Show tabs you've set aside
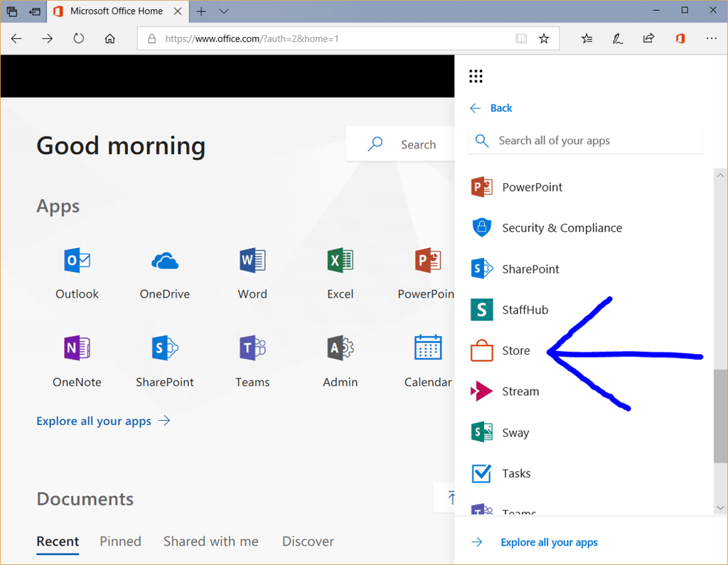Image resolution: width=728 pixels, height=565 pixels. coord(12,11)
